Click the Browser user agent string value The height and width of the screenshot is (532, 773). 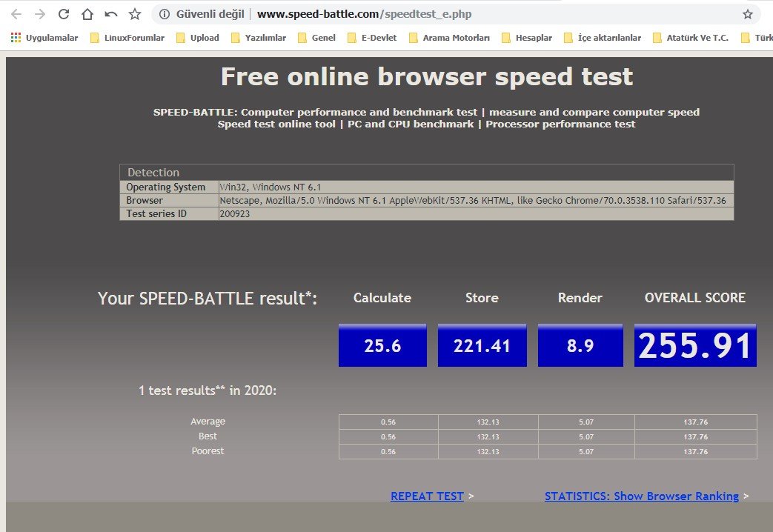pyautogui.click(x=473, y=200)
